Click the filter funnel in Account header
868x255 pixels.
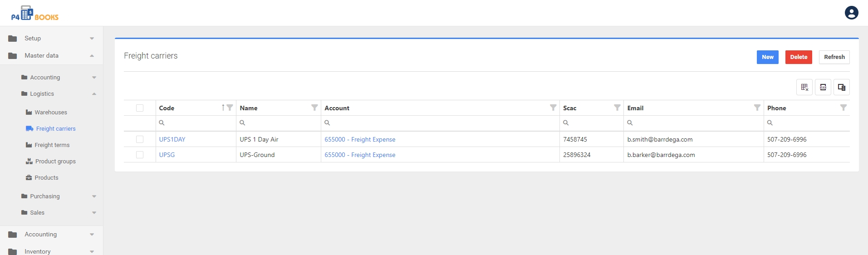(553, 108)
